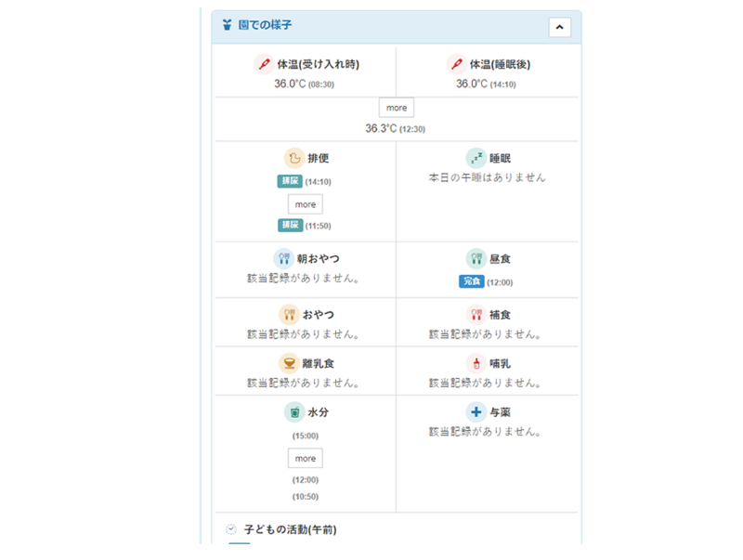This screenshot has height=560, width=743.
Task: Click the 与薬 plus icon
Action: [x=476, y=411]
